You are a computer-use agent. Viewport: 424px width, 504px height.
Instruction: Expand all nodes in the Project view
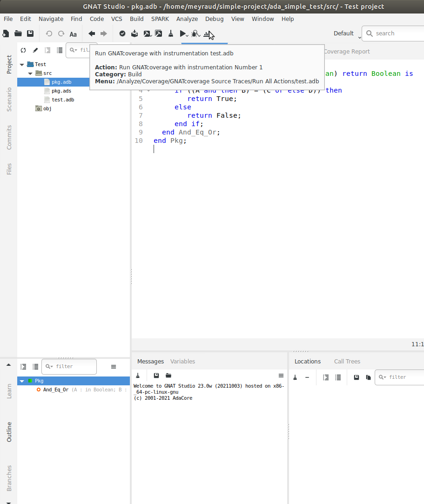pyautogui.click(x=47, y=50)
